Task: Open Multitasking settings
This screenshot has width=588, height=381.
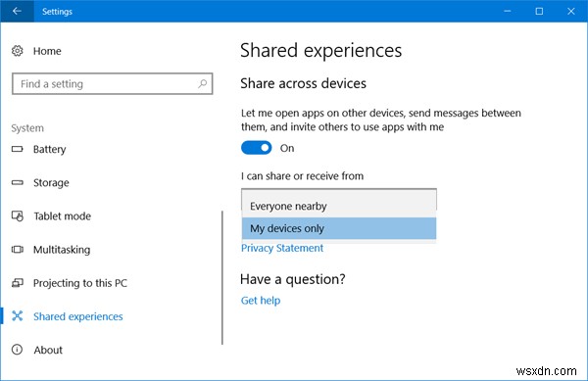Action: coord(62,250)
